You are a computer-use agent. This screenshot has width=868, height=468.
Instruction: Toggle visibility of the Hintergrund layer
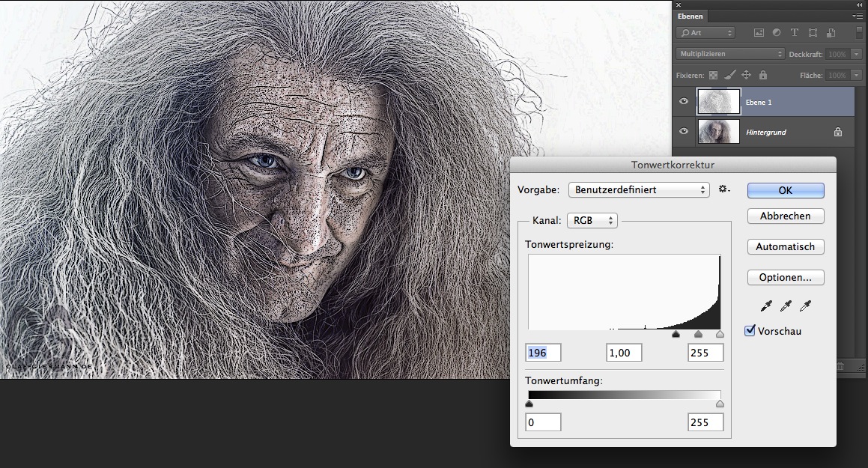683,132
